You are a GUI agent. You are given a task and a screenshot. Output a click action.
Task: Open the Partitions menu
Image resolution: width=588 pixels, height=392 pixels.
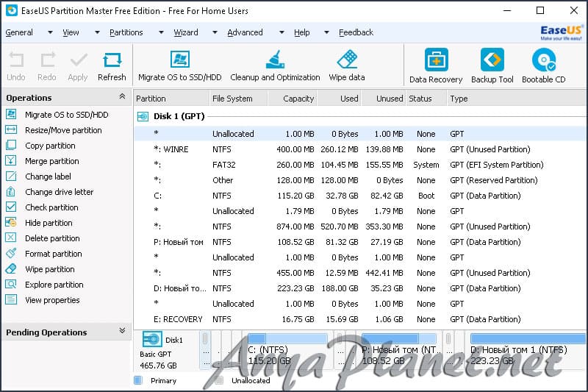(126, 32)
